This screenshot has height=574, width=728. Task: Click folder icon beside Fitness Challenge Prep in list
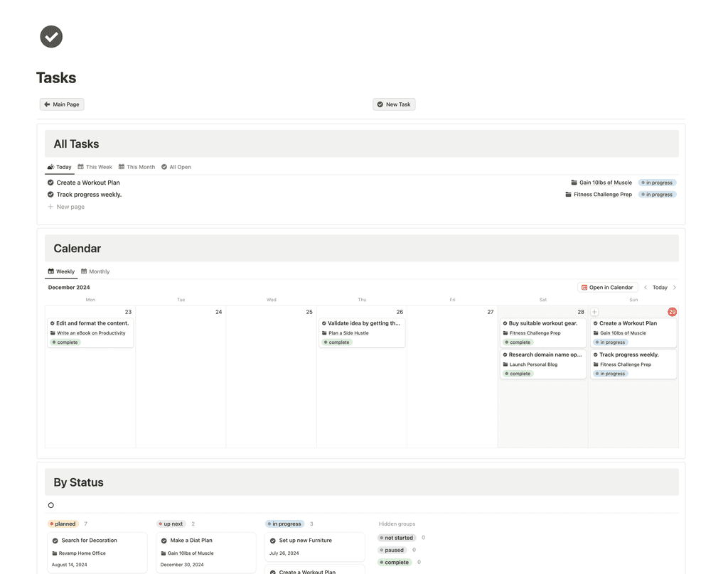tap(568, 195)
